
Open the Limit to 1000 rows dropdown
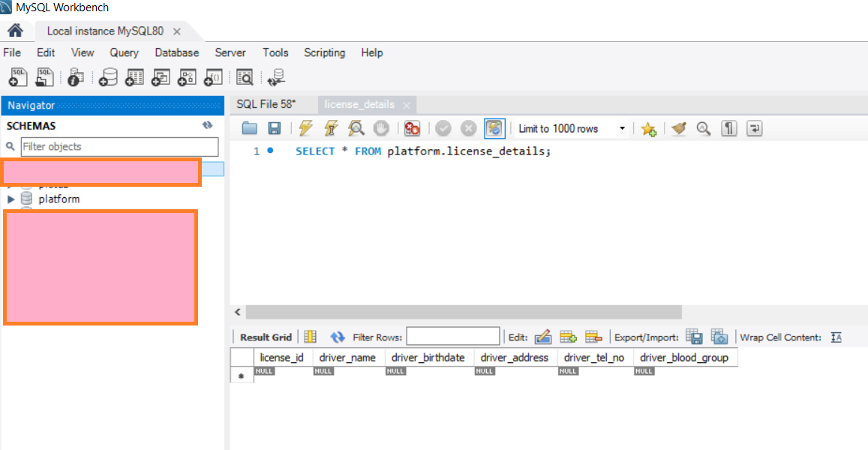(622, 128)
